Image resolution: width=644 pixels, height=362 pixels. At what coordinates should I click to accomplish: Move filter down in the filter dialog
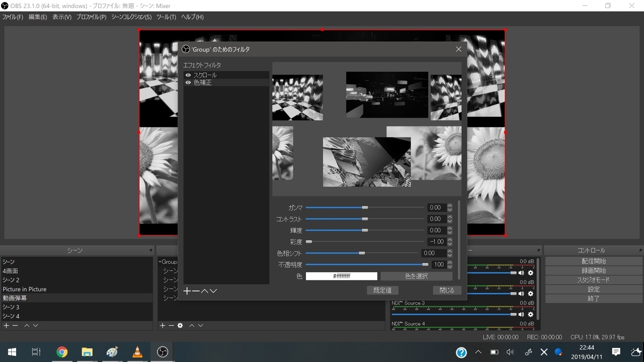coord(213,291)
